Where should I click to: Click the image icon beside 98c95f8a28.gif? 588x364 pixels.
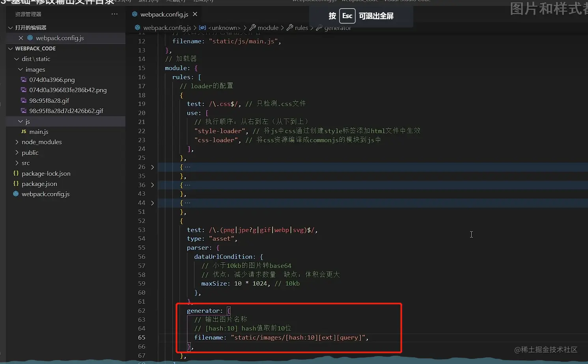tap(24, 100)
